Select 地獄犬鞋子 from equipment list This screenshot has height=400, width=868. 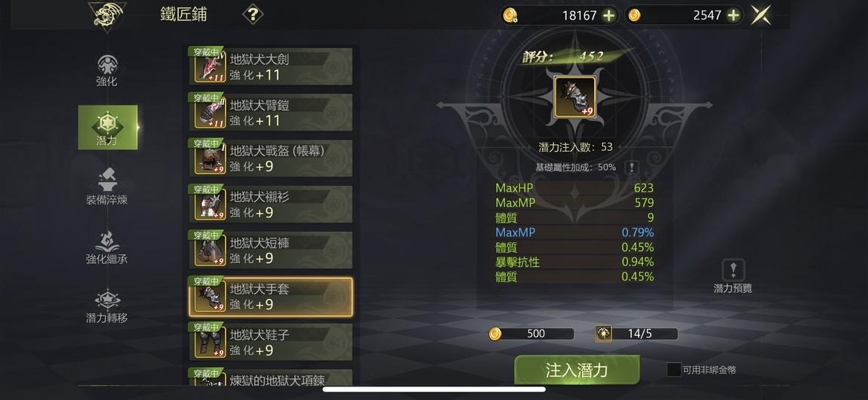pos(271,342)
